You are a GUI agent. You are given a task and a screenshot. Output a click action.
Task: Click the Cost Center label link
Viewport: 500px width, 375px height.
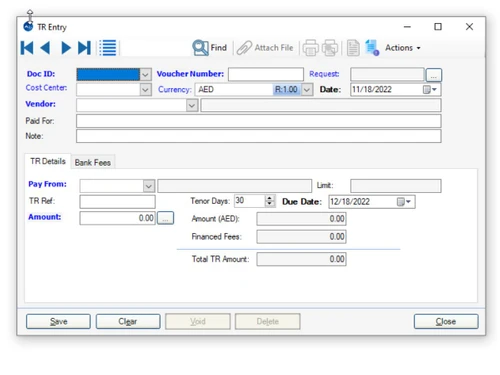(x=46, y=88)
